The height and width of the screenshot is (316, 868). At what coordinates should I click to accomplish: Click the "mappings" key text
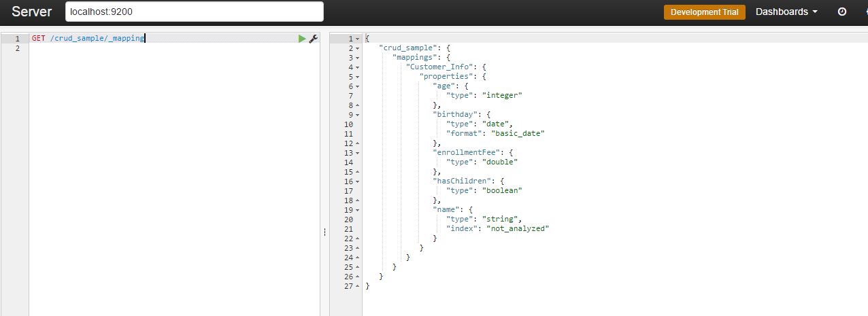point(414,58)
